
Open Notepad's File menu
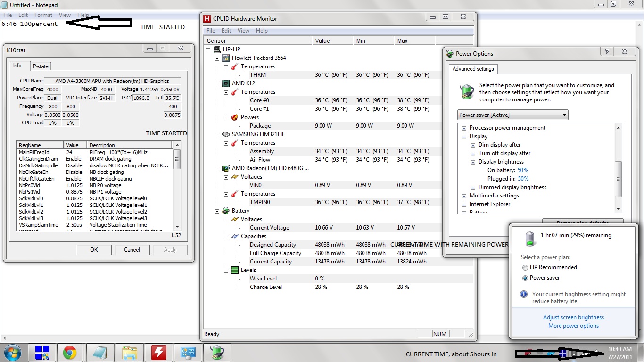tap(8, 15)
